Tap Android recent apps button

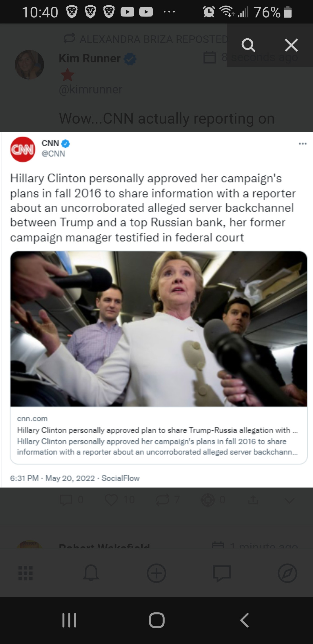click(x=69, y=620)
